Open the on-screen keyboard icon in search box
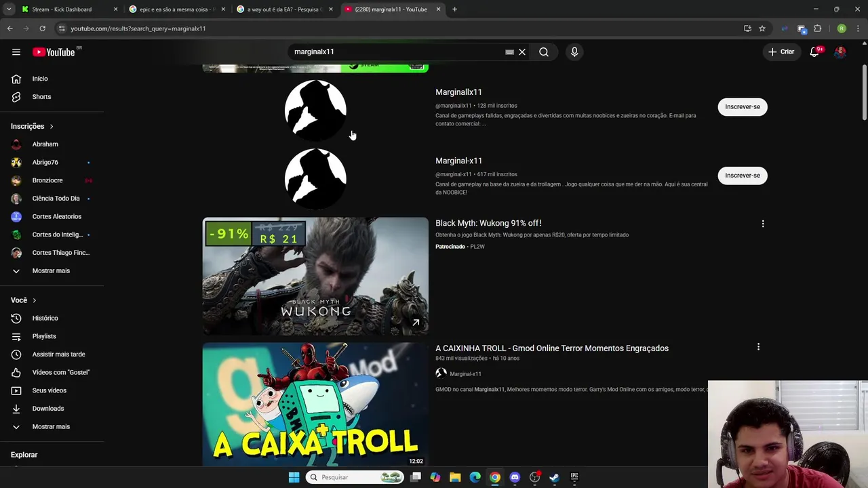The height and width of the screenshot is (488, 868). 509,52
